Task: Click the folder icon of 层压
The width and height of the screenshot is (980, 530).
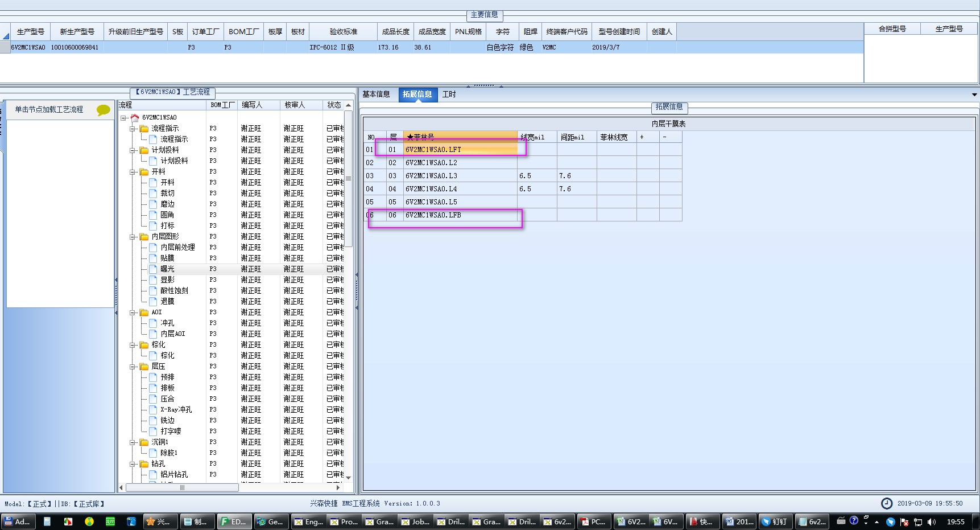Action: (x=144, y=367)
